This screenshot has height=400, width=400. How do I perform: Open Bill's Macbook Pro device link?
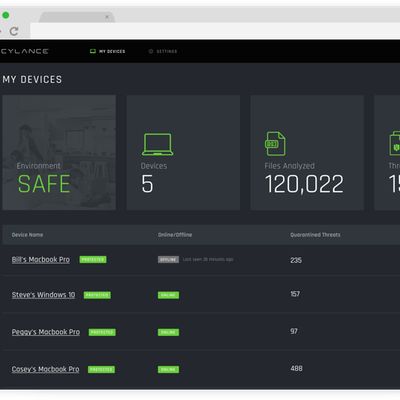[41, 260]
